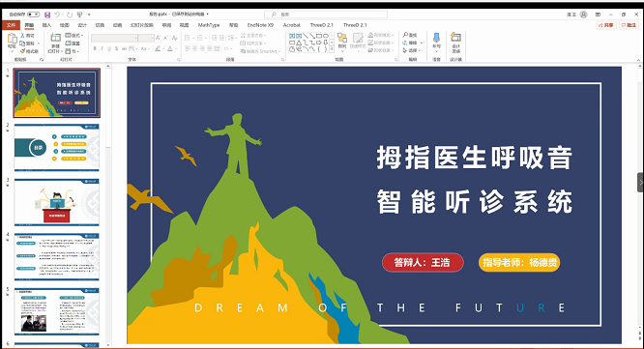The image size is (644, 349).
Task: Toggle justify paragraph alignment
Action: click(210, 48)
